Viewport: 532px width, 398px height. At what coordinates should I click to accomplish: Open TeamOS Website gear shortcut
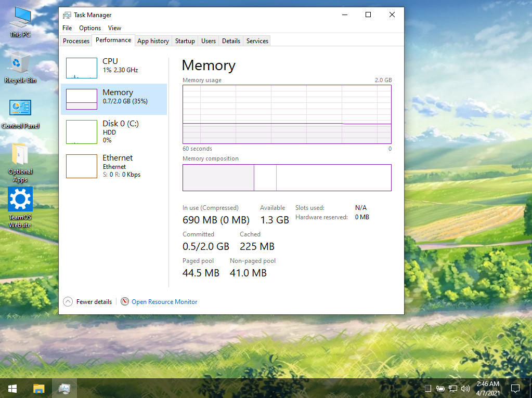pos(20,207)
